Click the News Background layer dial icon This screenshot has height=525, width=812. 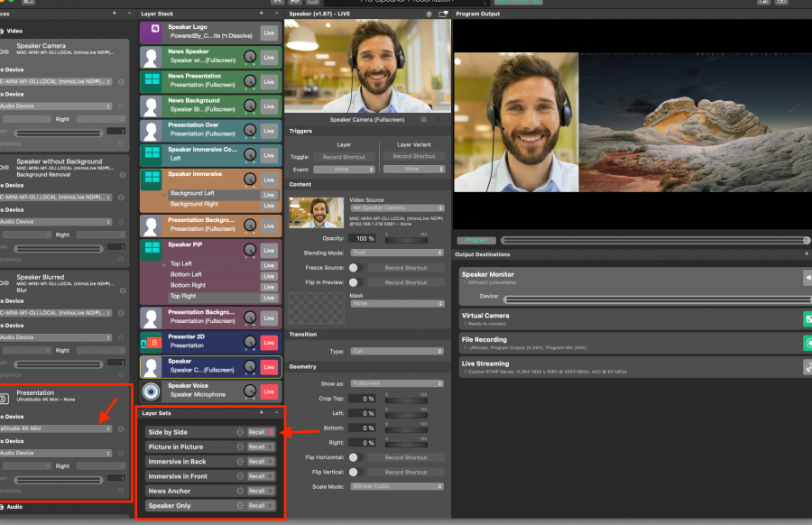click(x=250, y=106)
